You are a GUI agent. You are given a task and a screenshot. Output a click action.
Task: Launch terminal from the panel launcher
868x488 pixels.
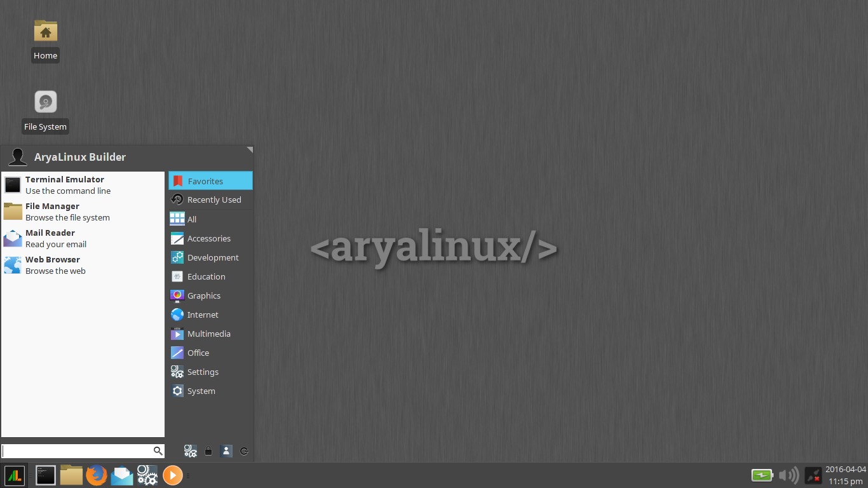(x=46, y=475)
